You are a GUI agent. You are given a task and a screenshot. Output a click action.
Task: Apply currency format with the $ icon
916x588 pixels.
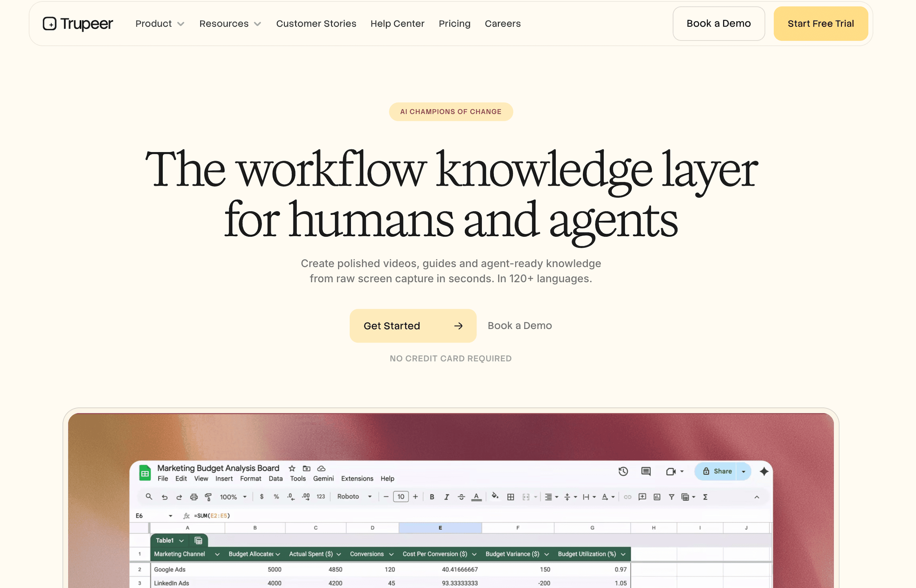pos(261,497)
